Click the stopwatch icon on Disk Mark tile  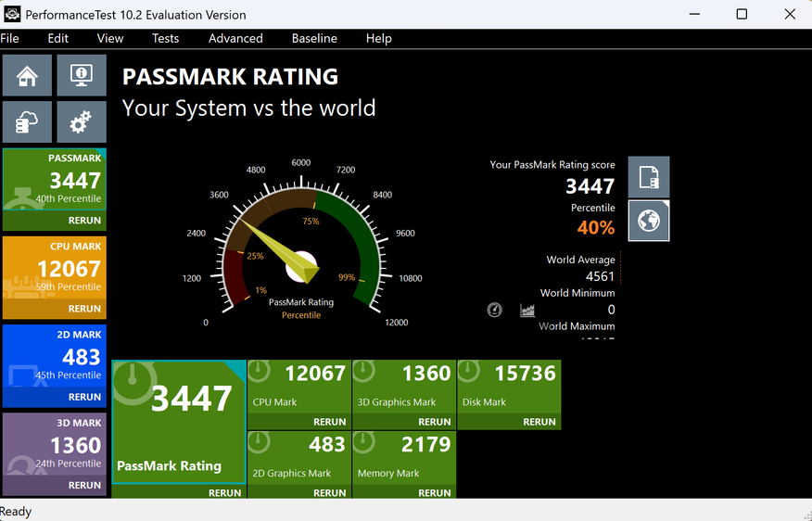point(469,371)
